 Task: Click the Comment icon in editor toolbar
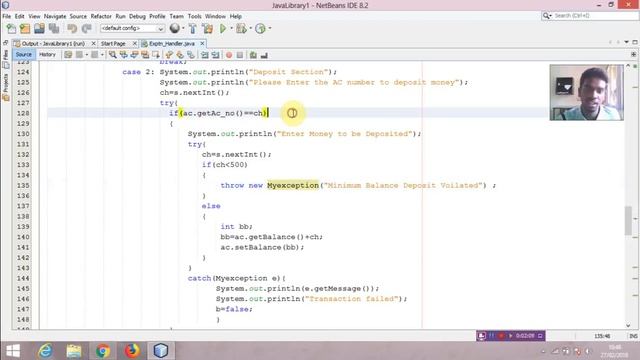click(253, 55)
